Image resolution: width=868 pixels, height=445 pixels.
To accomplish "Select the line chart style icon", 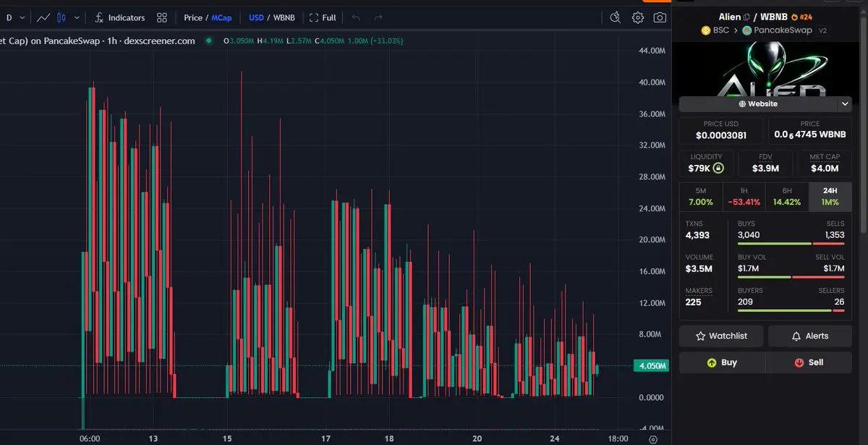I will tap(43, 17).
